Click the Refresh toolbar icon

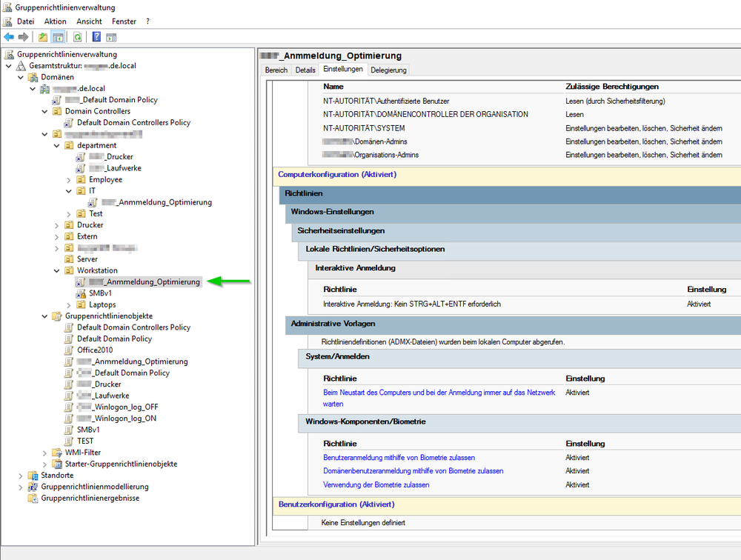click(77, 36)
